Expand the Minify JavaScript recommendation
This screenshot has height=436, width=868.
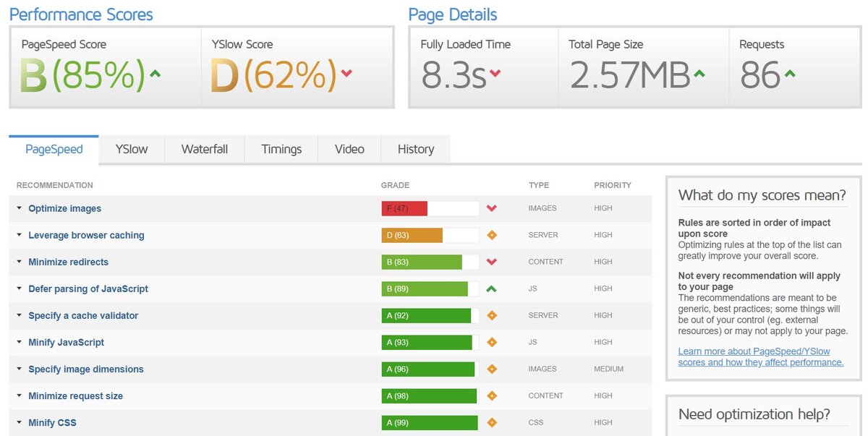66,342
